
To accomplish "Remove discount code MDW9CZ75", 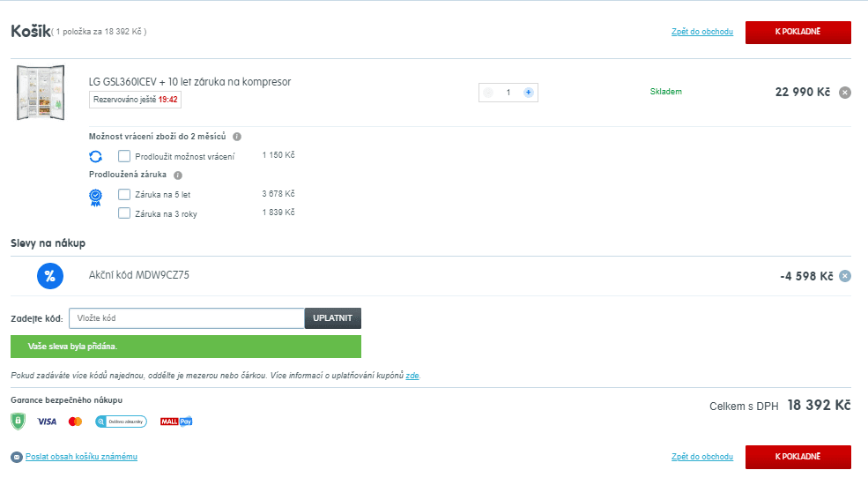I will tap(845, 276).
